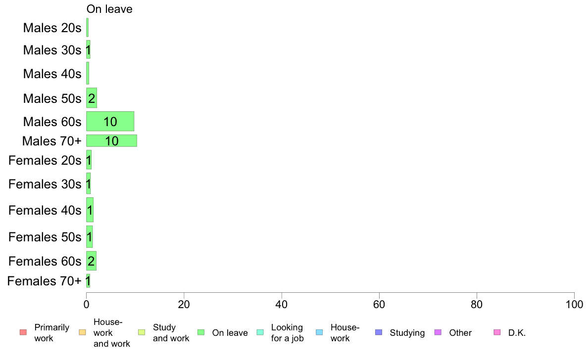Viewport: 588px width, 364px height.
Task: Click the yellow-green Study and work swatch
Action: click(142, 332)
